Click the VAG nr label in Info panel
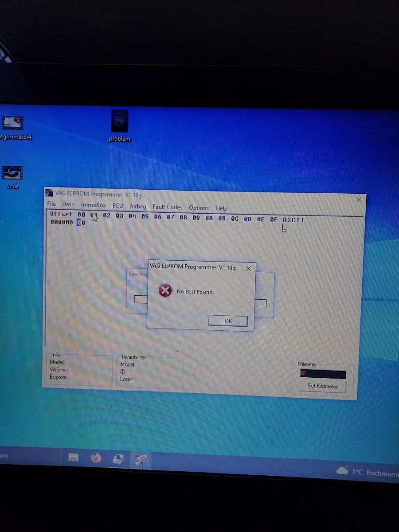 click(x=59, y=369)
